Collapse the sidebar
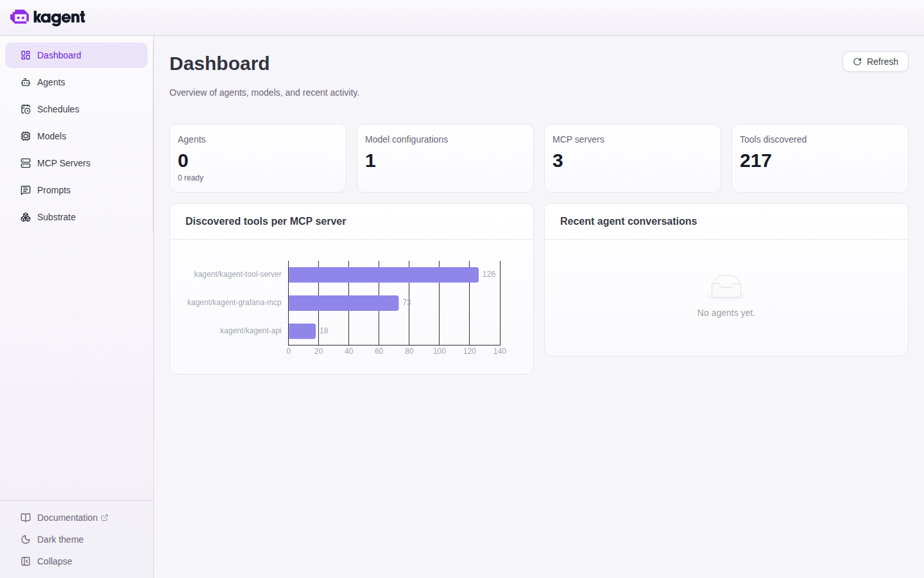The image size is (924, 578). tap(76, 561)
